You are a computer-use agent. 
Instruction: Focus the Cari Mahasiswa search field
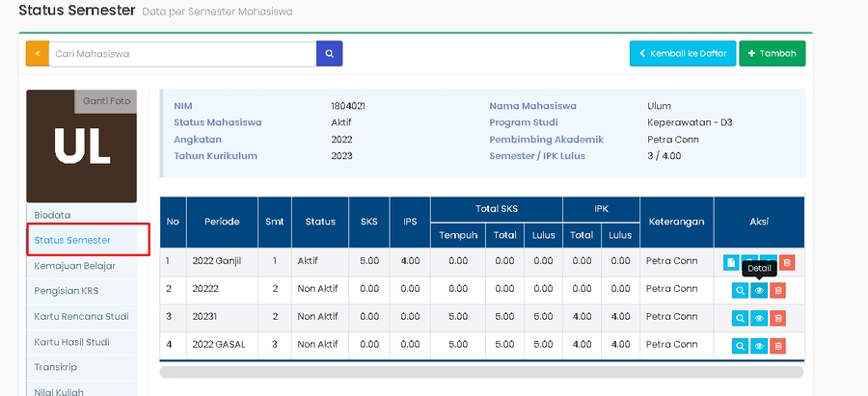[181, 54]
